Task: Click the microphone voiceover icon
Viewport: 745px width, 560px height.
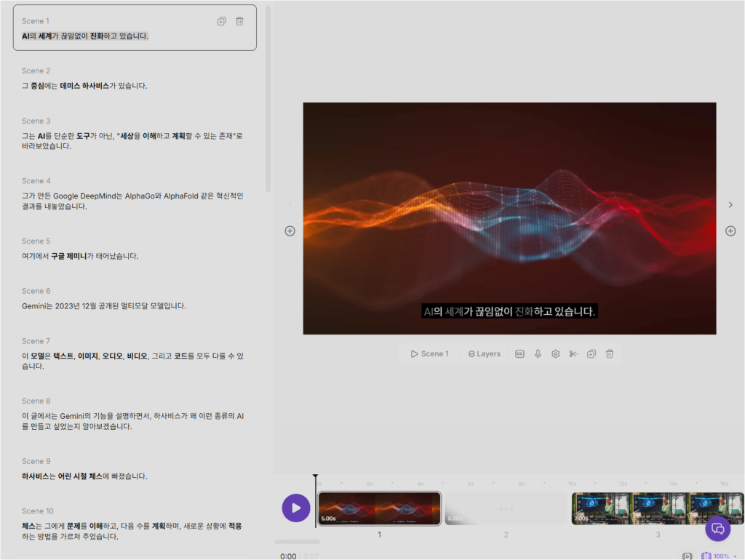Action: click(x=538, y=353)
